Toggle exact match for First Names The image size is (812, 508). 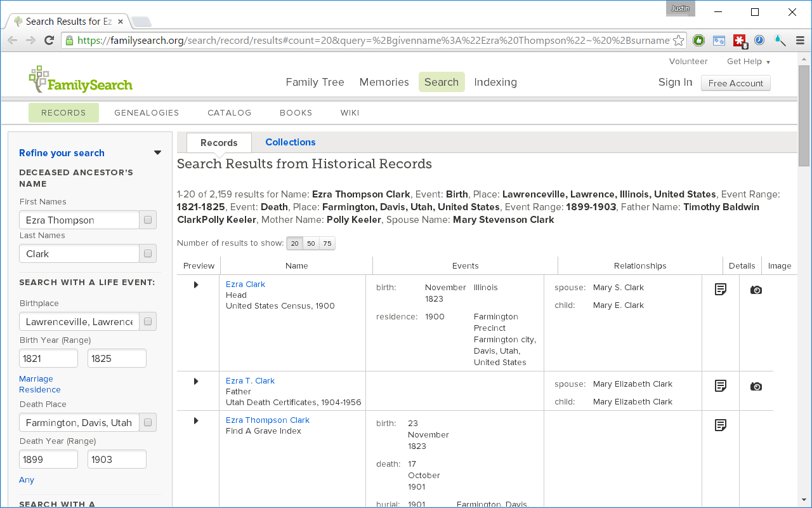click(148, 220)
